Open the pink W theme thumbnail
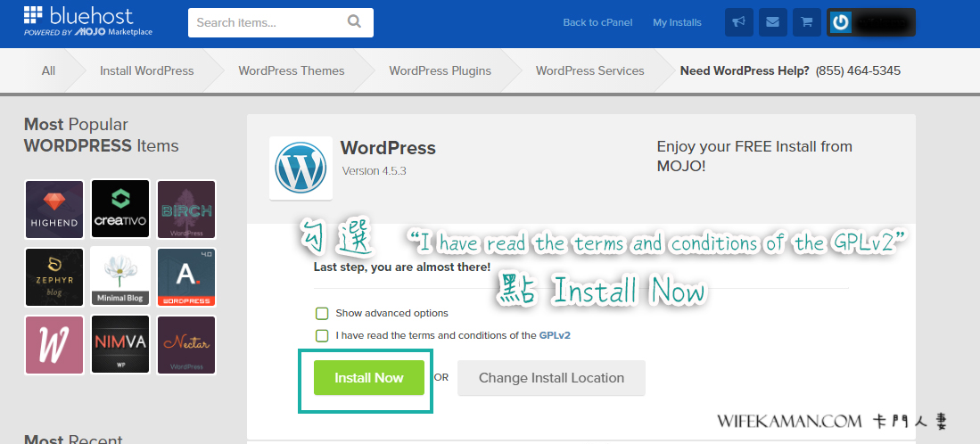The height and width of the screenshot is (444, 980). (x=54, y=345)
